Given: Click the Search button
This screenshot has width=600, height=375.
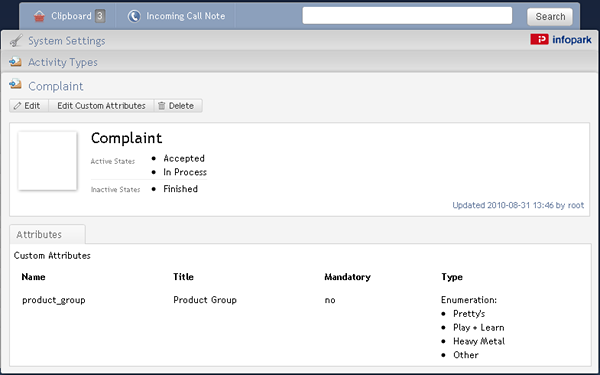Looking at the screenshot, I should [x=550, y=17].
